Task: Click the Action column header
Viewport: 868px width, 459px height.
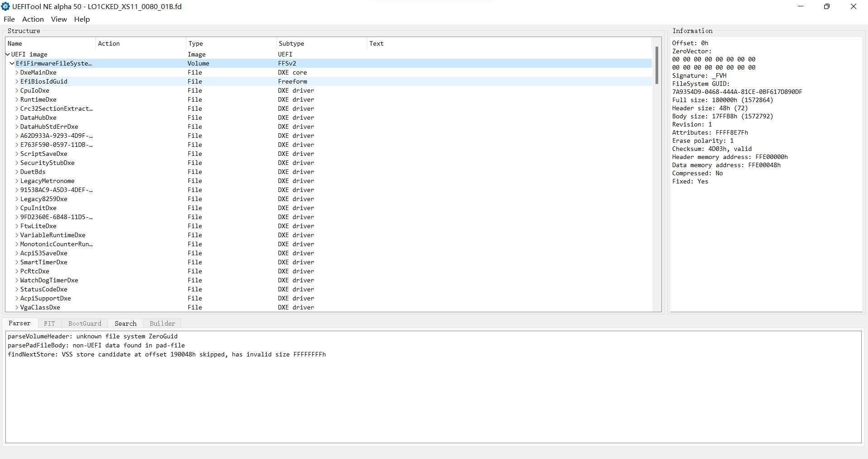Action: pyautogui.click(x=141, y=43)
